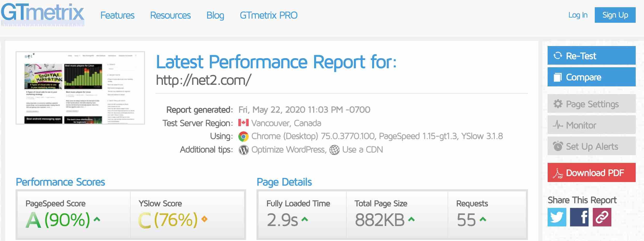The image size is (644, 241).
Task: Click the Chrome browser icon
Action: 244,136
